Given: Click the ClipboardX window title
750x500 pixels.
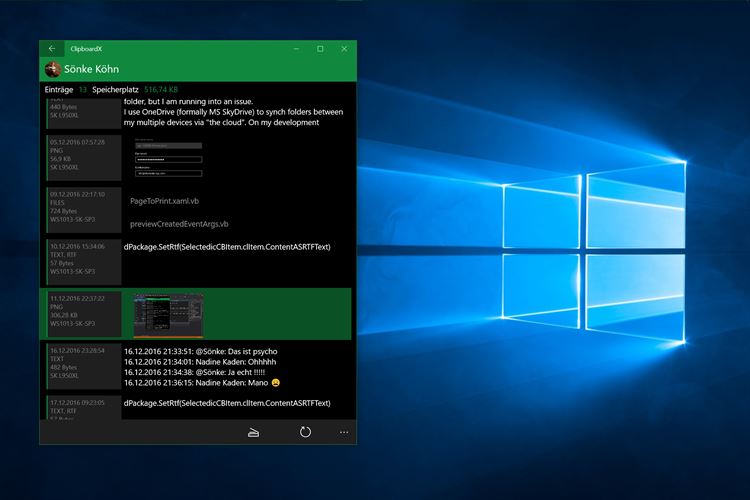Looking at the screenshot, I should pyautogui.click(x=86, y=49).
